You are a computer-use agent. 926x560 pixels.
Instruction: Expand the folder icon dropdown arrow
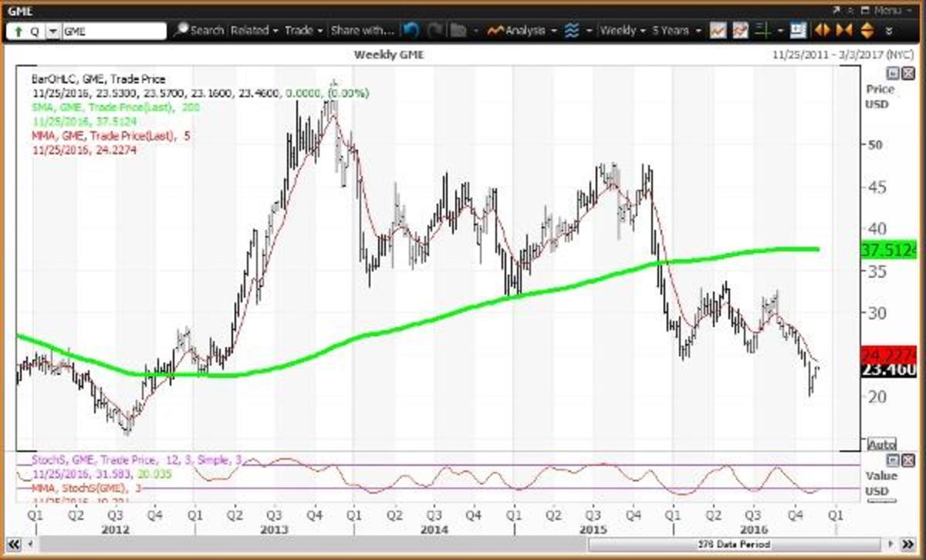coord(475,31)
